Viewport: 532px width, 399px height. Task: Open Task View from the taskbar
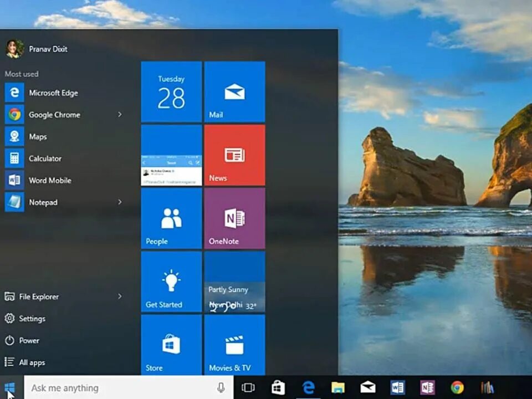click(x=248, y=387)
